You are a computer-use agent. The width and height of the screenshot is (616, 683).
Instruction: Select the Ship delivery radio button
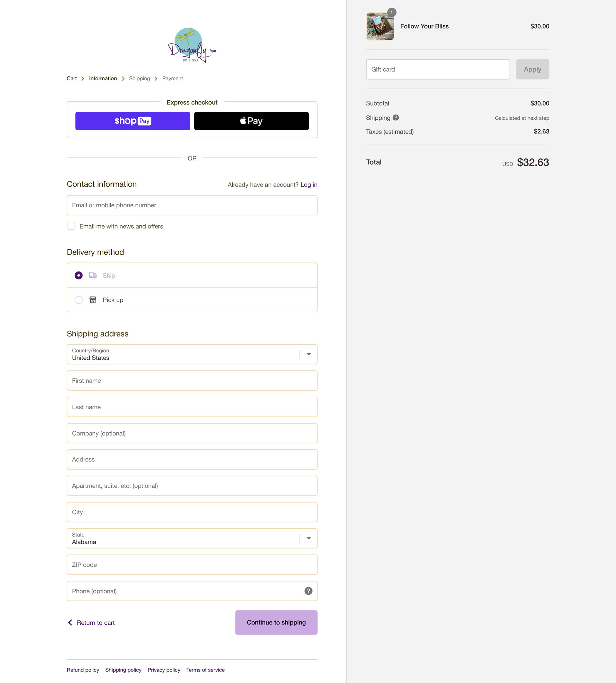(x=79, y=275)
